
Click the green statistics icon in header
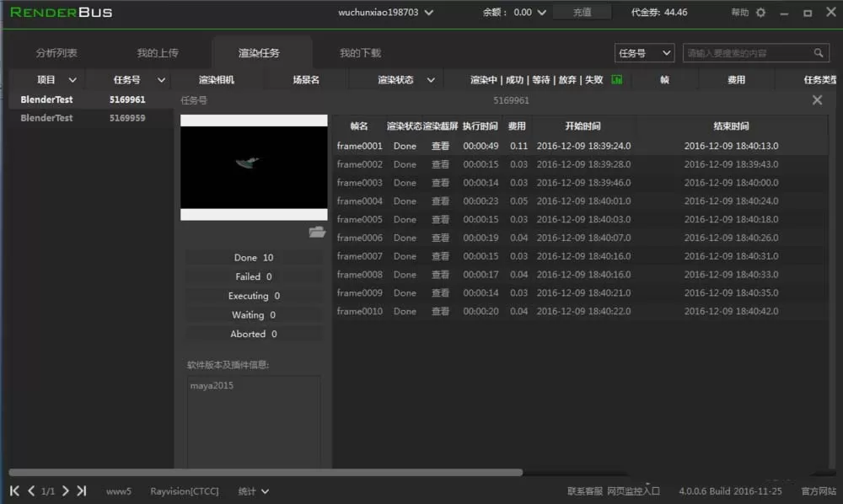point(617,79)
